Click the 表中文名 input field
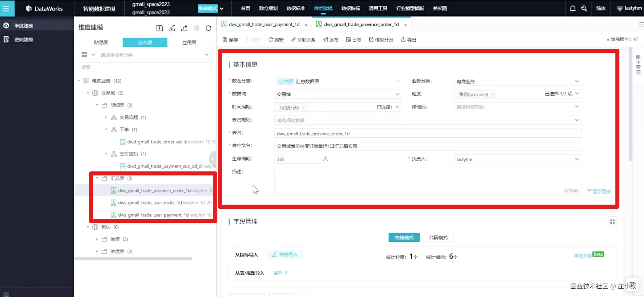 428,146
